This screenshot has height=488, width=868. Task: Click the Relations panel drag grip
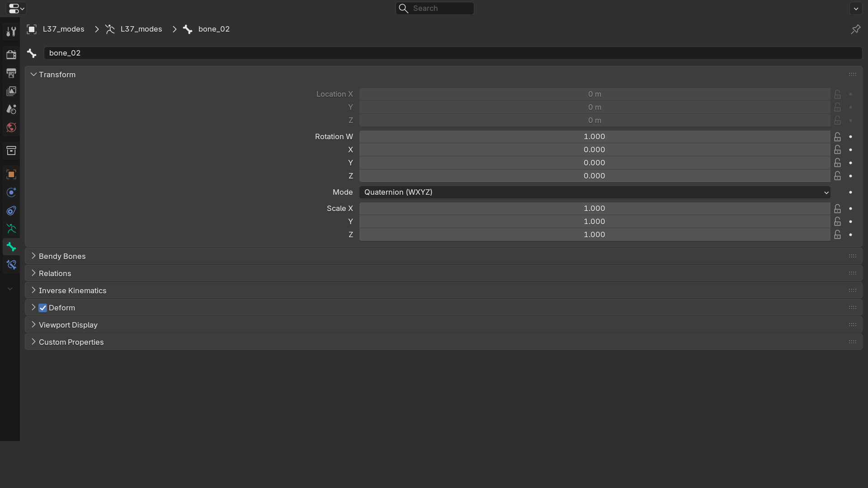[x=852, y=273]
